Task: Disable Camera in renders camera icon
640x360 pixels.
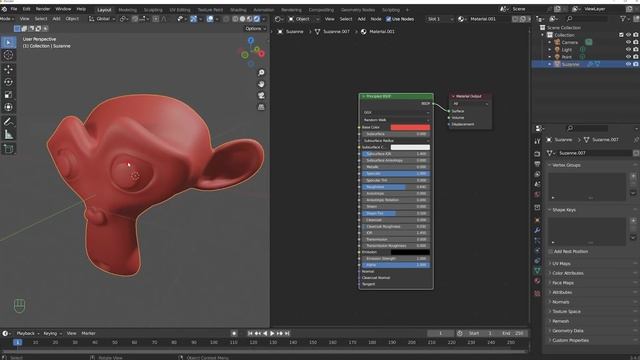Action: [x=636, y=42]
